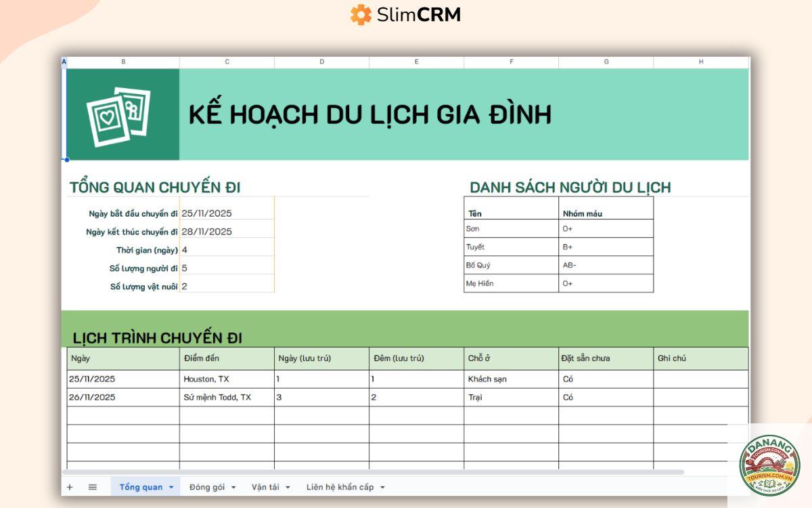Click the photo frames icon in header
This screenshot has height=508, width=812.
(118, 116)
